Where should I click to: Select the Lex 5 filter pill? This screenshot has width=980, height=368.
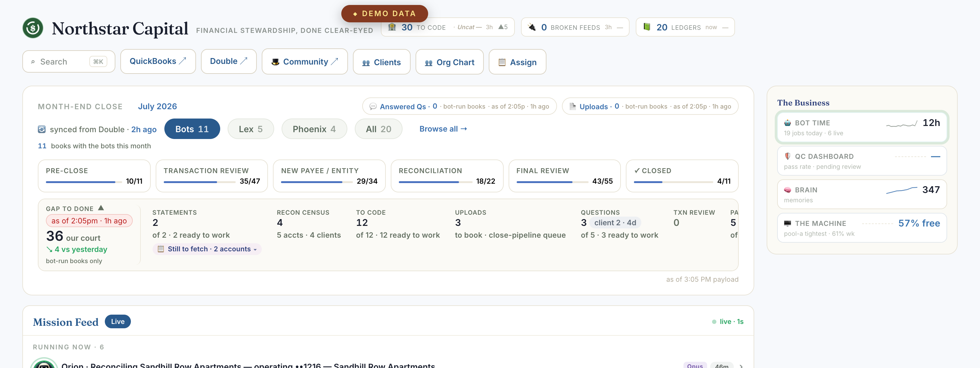[251, 129]
